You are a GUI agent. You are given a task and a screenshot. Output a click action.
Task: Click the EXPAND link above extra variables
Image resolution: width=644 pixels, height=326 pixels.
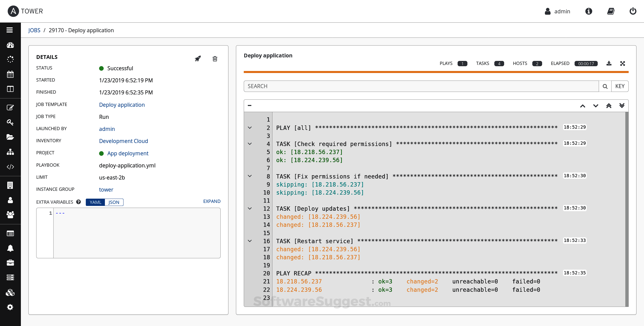click(212, 201)
